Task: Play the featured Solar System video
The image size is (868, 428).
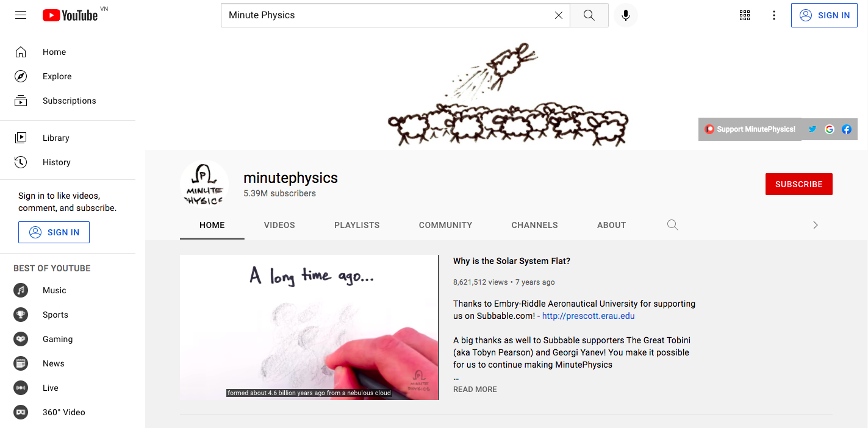Action: (309, 327)
